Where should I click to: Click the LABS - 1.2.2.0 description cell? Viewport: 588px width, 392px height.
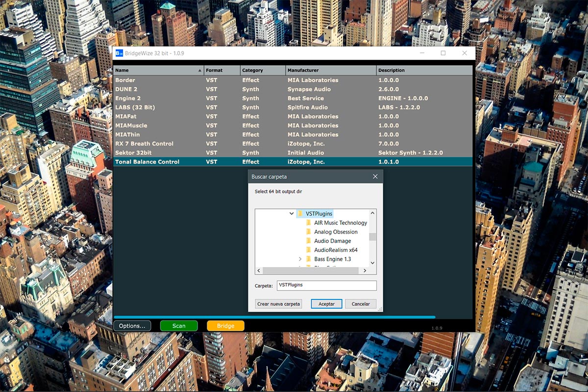[x=399, y=107]
